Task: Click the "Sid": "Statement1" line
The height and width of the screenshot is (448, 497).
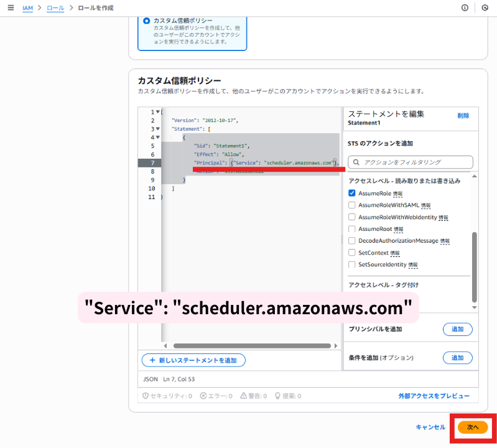Action: click(221, 146)
